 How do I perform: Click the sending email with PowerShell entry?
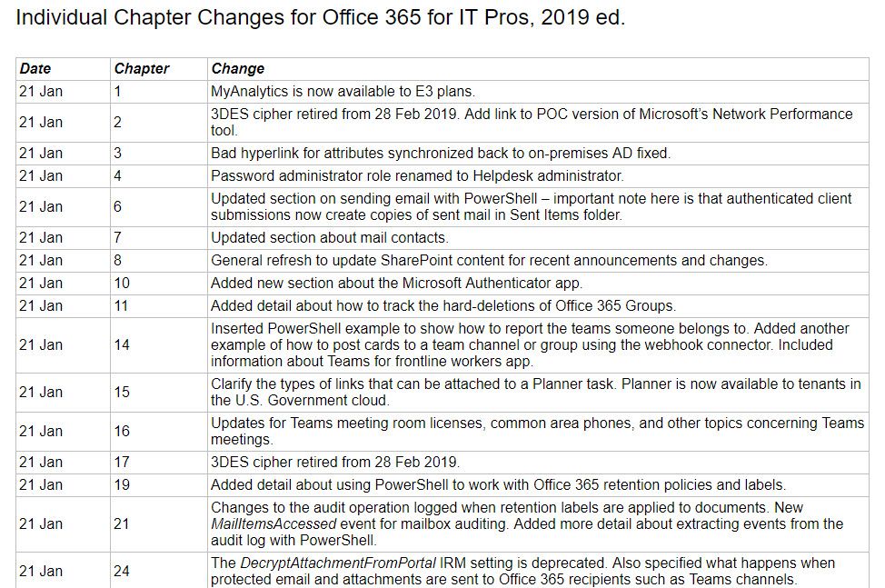pyautogui.click(x=532, y=206)
